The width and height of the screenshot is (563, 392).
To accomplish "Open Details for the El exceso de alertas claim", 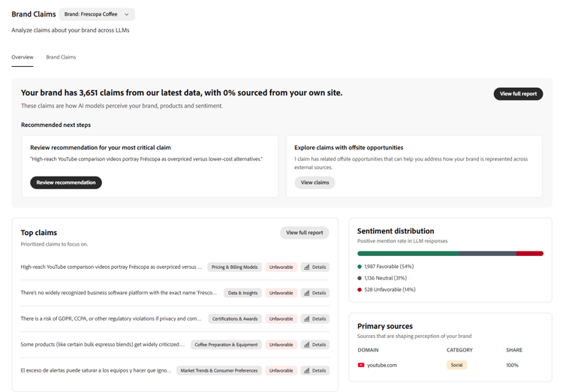I will point(315,370).
